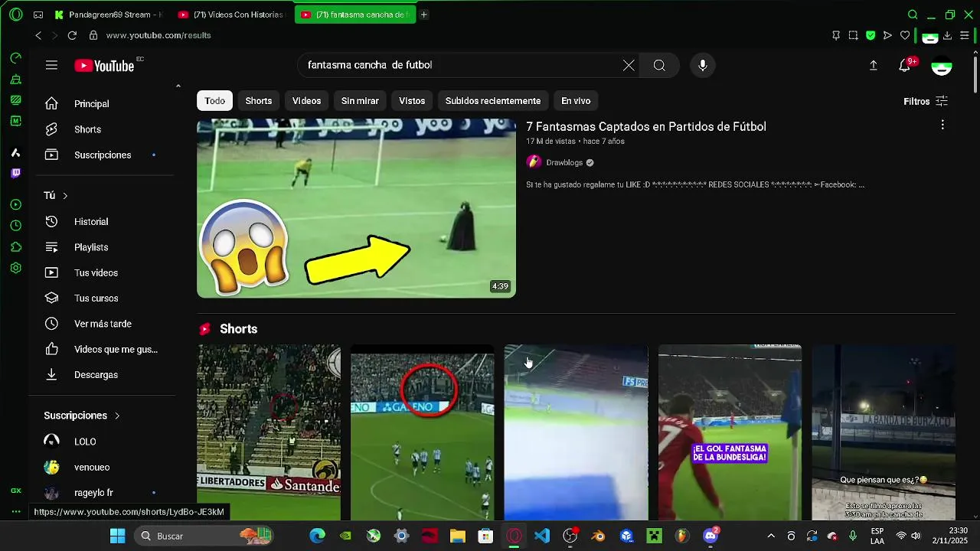Select the En vivo filter chip
Viewport: 980px width, 551px height.
576,101
